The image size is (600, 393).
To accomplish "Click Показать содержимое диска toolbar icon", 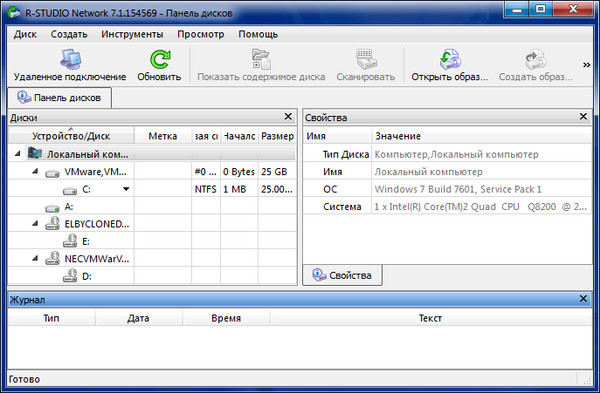I will click(261, 59).
